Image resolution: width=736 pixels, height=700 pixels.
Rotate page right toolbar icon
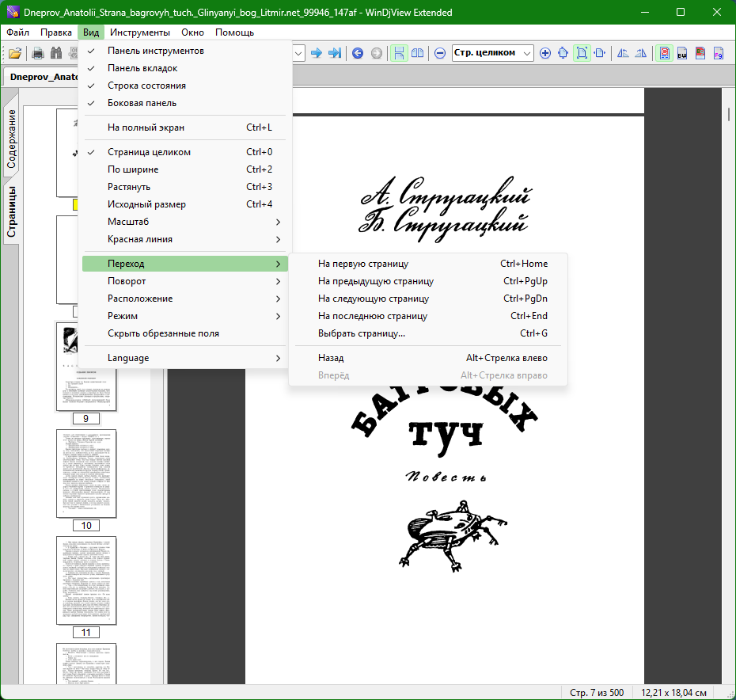tap(641, 53)
